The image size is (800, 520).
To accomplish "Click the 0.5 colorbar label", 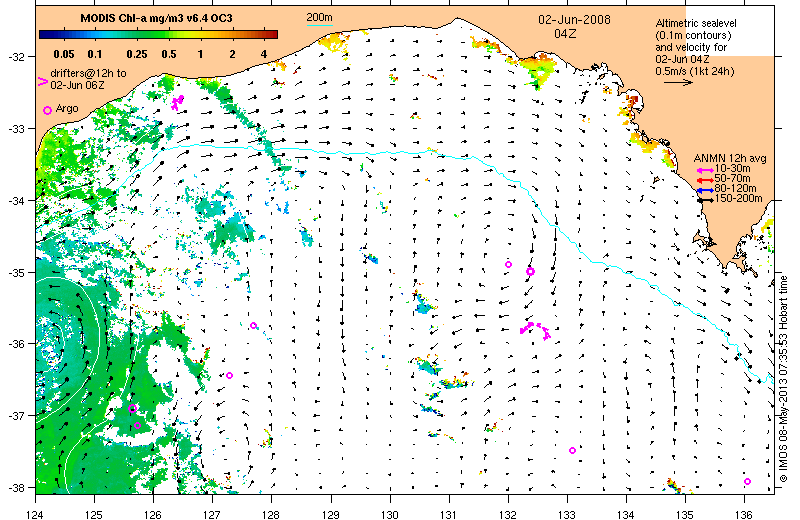I will pyautogui.click(x=169, y=54).
